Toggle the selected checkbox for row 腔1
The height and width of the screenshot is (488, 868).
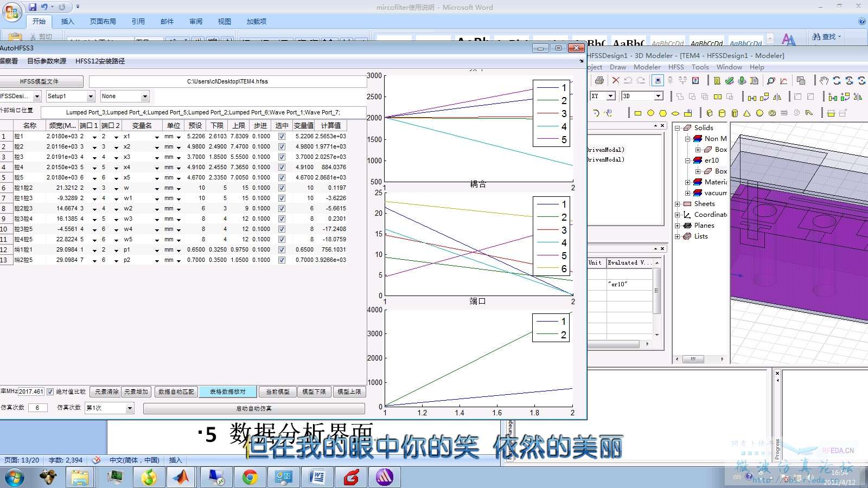tap(282, 137)
